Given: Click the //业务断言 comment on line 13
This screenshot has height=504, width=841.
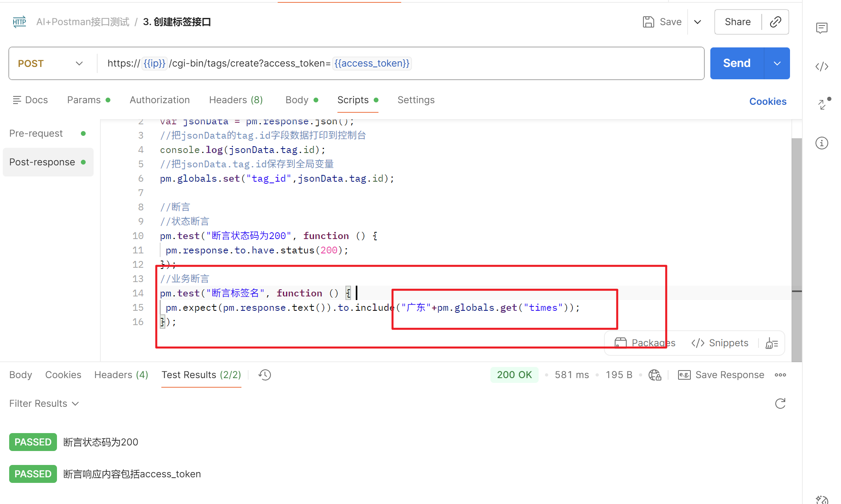Looking at the screenshot, I should (184, 279).
